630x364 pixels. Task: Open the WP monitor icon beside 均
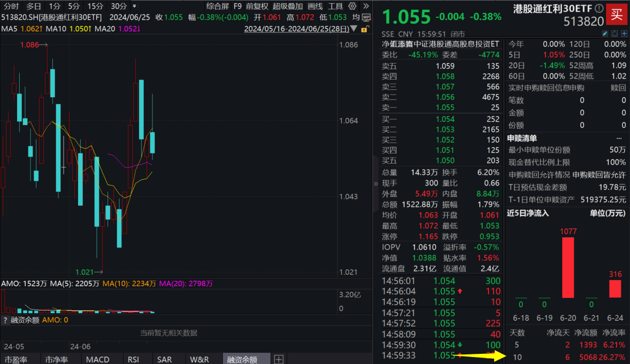(x=366, y=17)
